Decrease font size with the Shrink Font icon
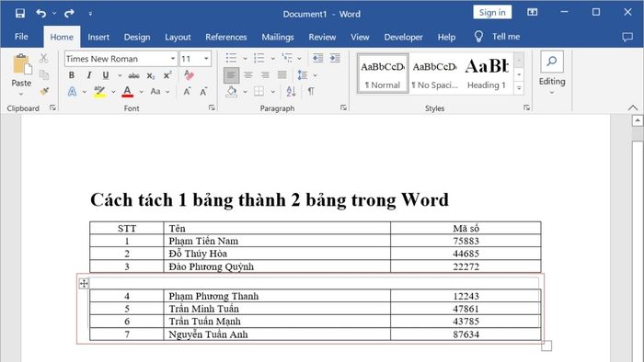 [x=203, y=92]
